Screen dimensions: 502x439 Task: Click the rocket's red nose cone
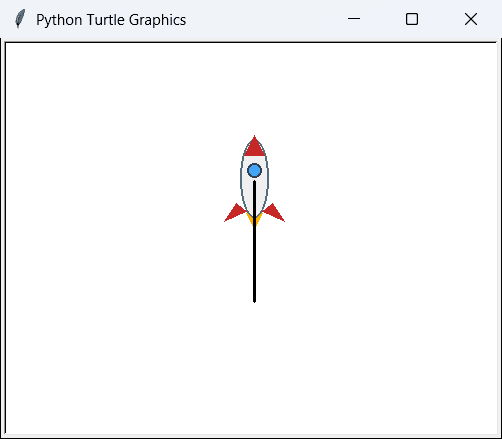point(255,146)
